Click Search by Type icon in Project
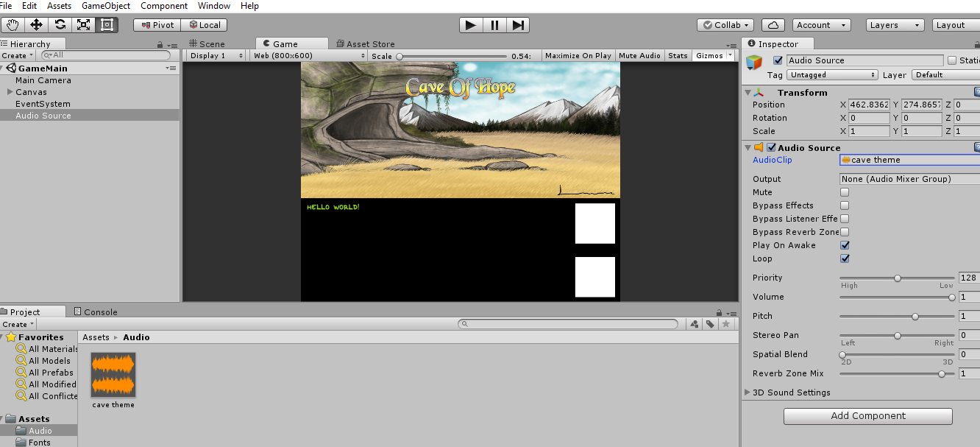 point(695,324)
